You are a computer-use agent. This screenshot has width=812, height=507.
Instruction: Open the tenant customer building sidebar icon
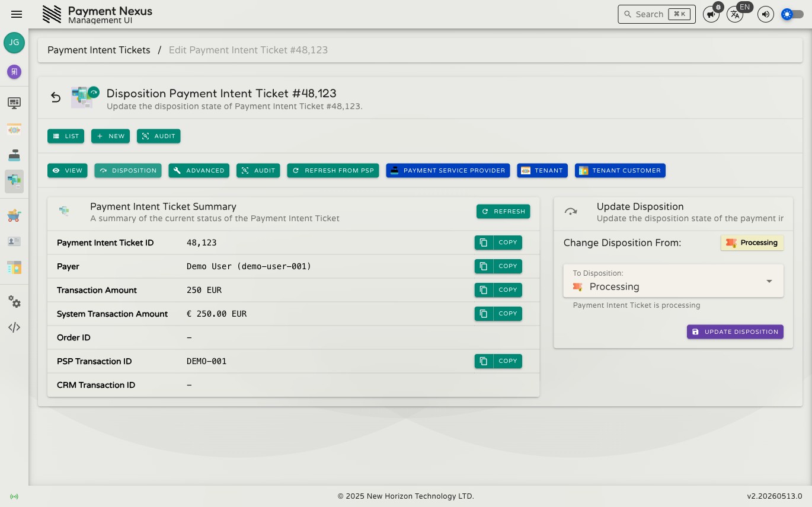(x=14, y=267)
